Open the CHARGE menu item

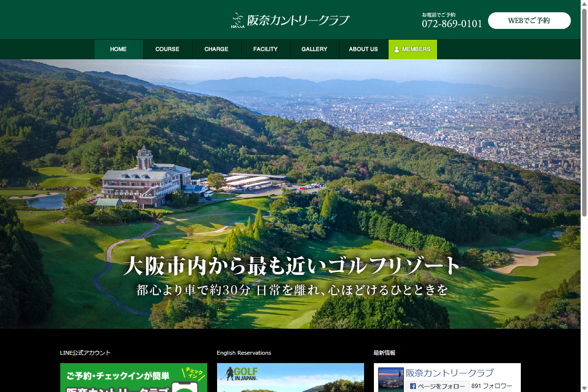[217, 49]
